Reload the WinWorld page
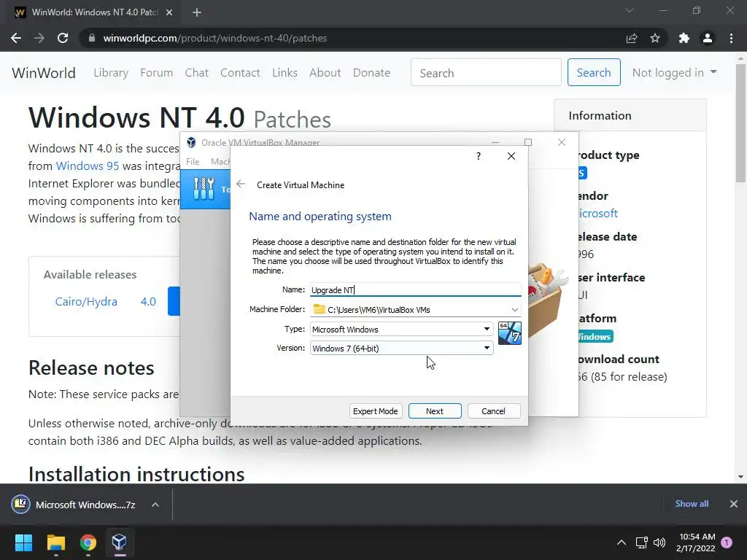747x560 pixels. 63,38
